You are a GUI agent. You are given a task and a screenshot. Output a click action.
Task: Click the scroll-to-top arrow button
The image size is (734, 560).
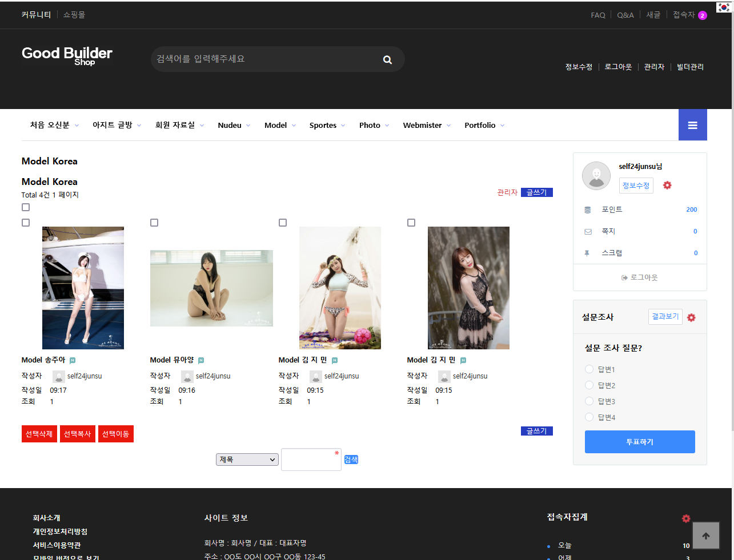705,536
